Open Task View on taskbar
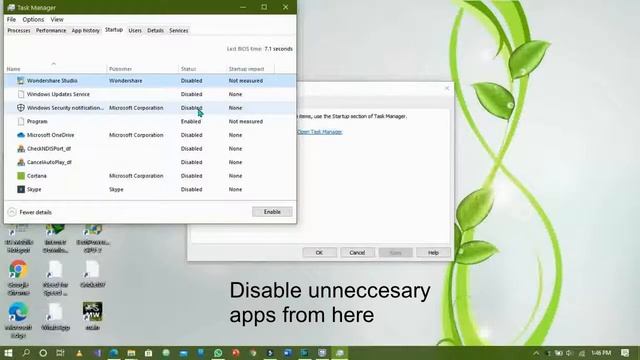The image size is (640, 360). click(x=60, y=353)
